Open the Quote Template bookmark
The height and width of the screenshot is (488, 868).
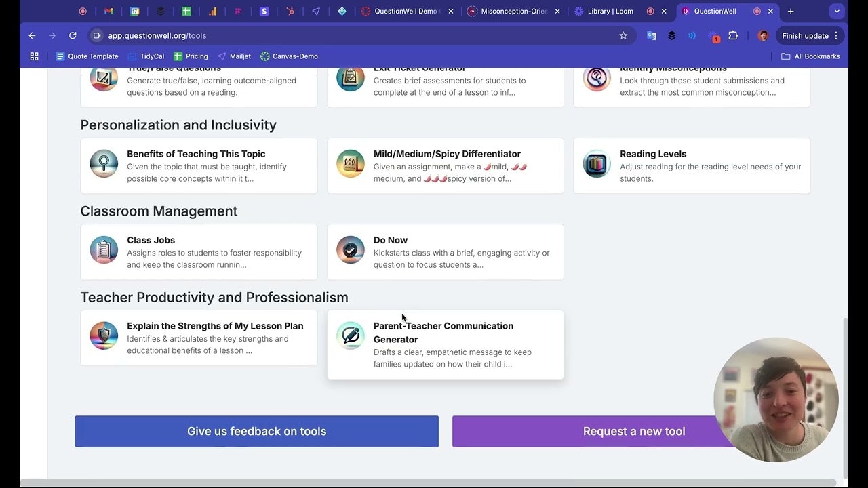point(87,56)
